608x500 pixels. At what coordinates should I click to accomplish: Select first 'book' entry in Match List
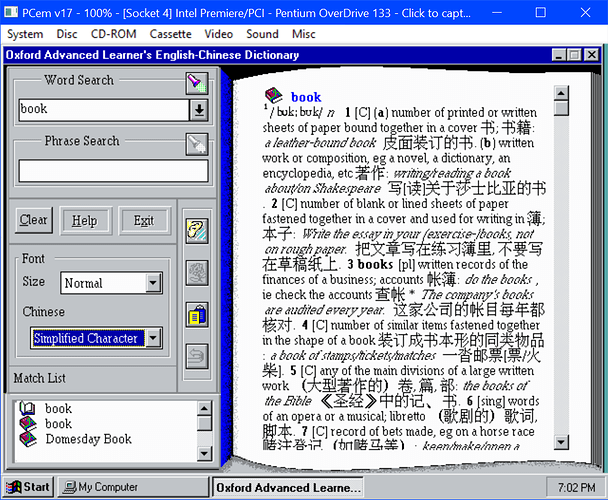58,408
